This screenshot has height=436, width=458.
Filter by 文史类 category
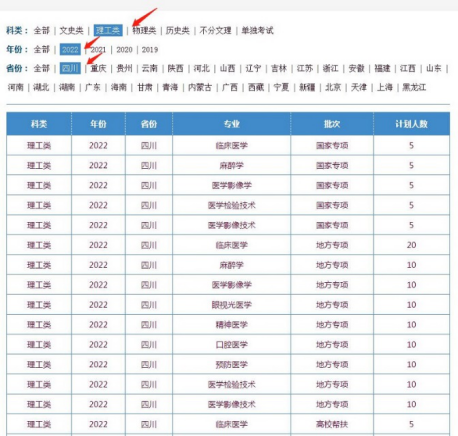click(x=71, y=31)
